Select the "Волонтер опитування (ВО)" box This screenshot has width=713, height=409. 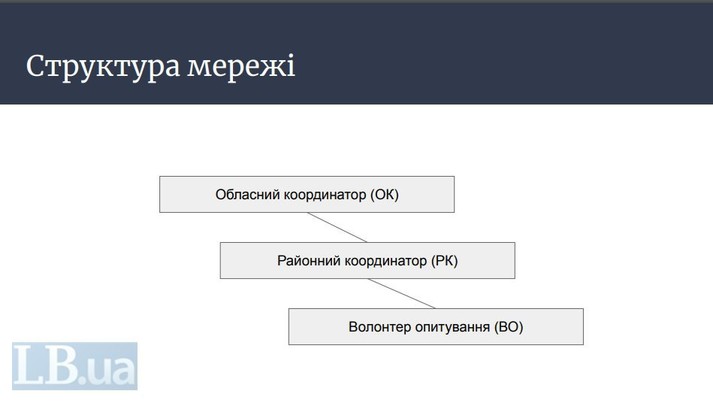[435, 327]
